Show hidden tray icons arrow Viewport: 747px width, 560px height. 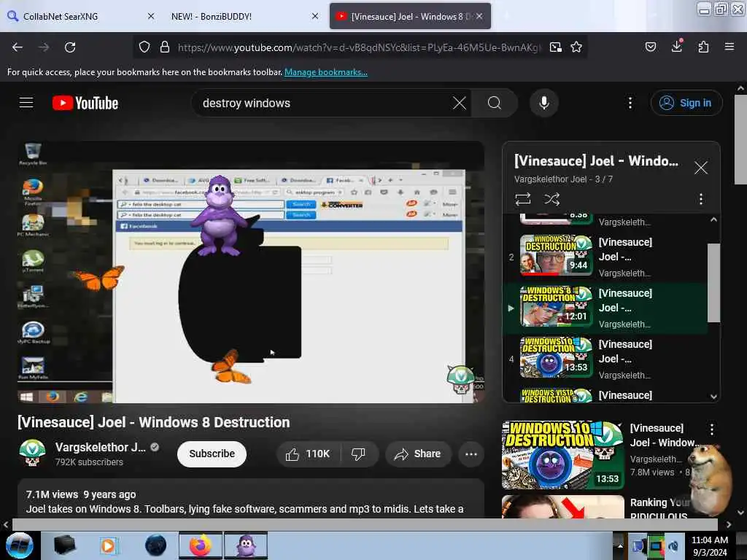click(x=620, y=545)
